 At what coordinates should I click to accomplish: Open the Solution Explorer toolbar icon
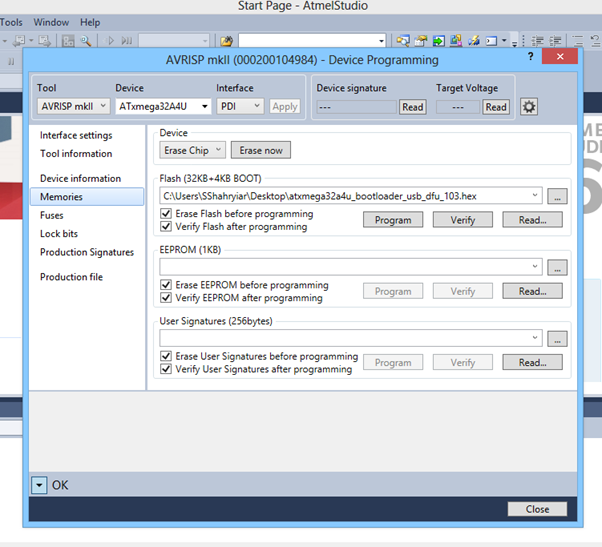point(403,41)
